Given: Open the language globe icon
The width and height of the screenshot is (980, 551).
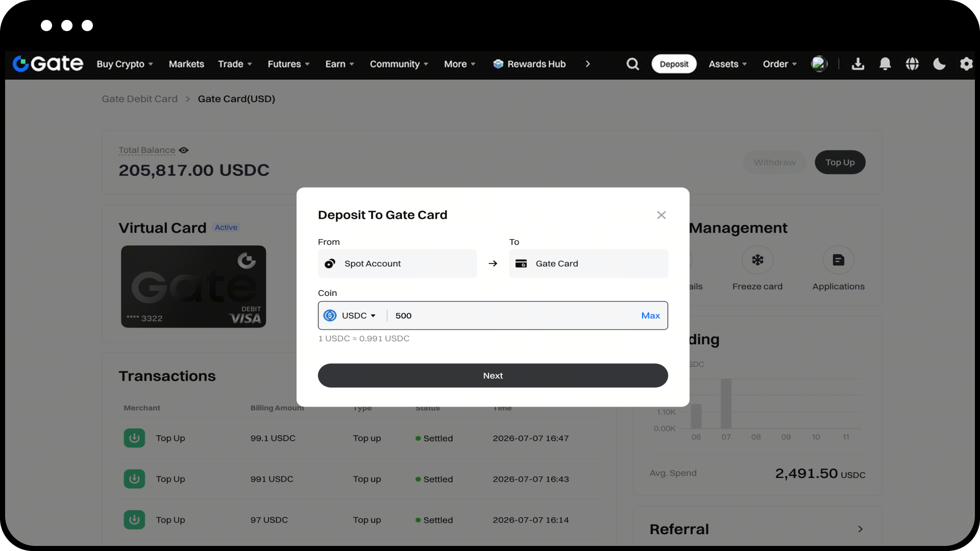Looking at the screenshot, I should tap(912, 64).
